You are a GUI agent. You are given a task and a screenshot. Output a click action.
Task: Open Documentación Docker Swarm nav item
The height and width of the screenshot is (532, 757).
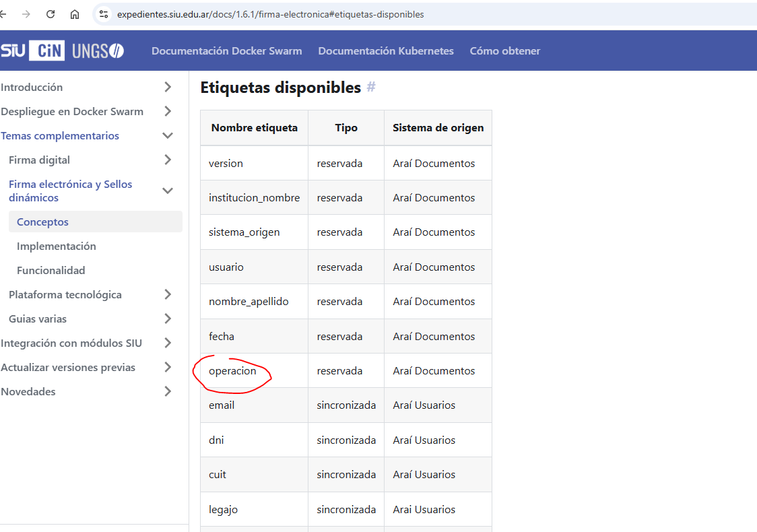click(226, 51)
